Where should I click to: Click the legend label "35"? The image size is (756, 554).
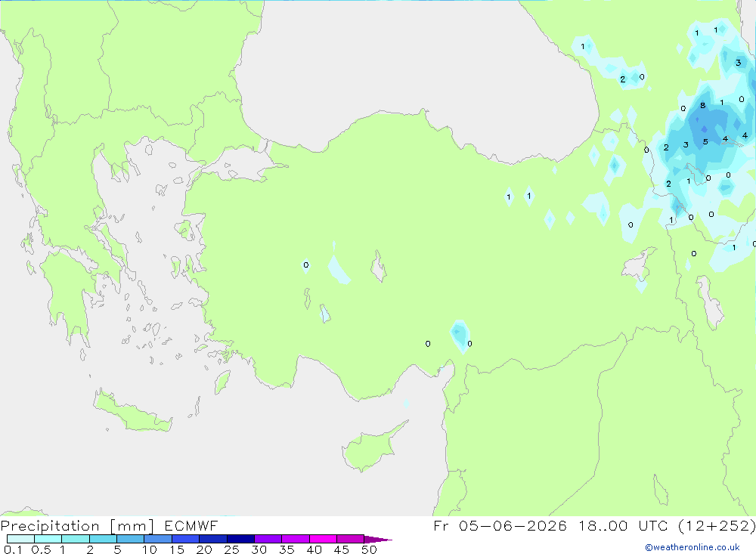point(287,549)
